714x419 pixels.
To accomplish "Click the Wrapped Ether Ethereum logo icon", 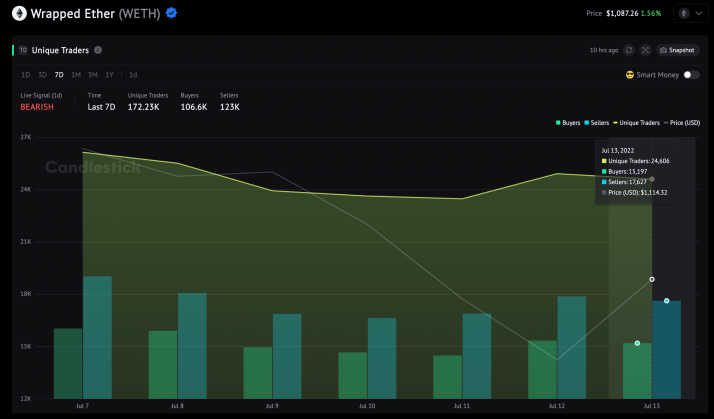I will (x=19, y=14).
